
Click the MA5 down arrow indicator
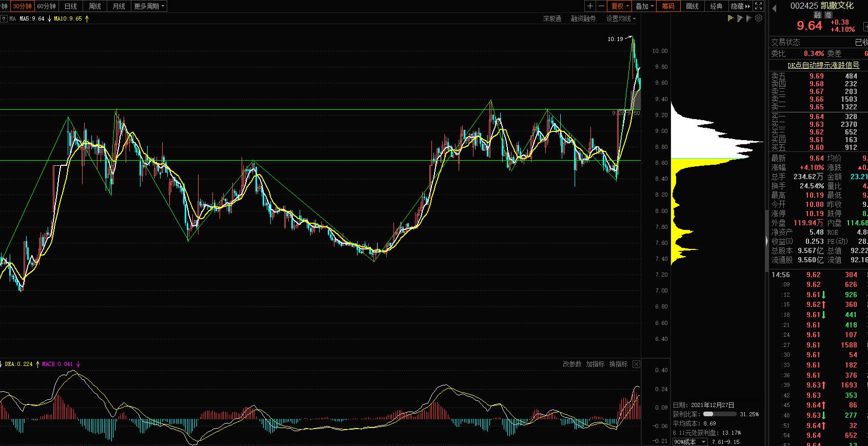coord(49,19)
